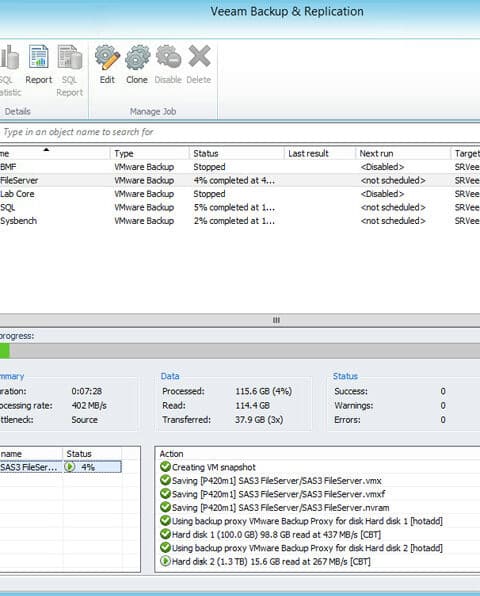Sort by the Next run column header
This screenshot has width=480, height=596.
point(403,154)
